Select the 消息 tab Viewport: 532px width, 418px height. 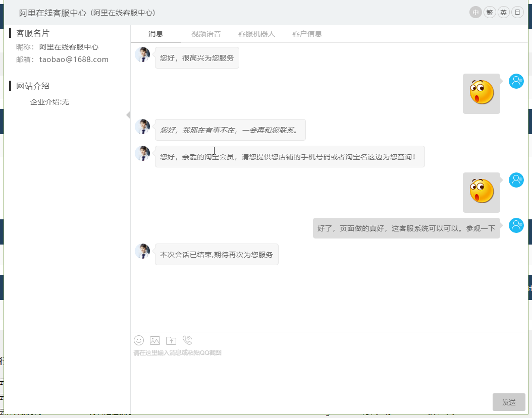pyautogui.click(x=156, y=34)
